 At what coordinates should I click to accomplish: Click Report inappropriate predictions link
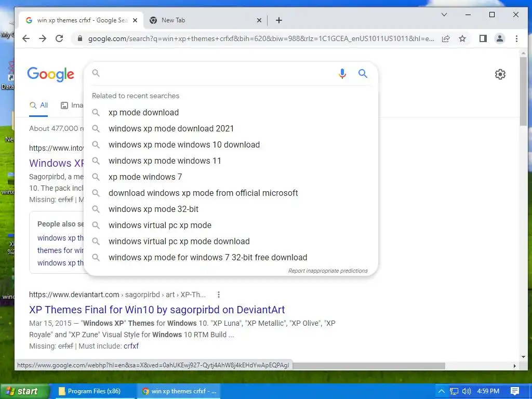(328, 271)
